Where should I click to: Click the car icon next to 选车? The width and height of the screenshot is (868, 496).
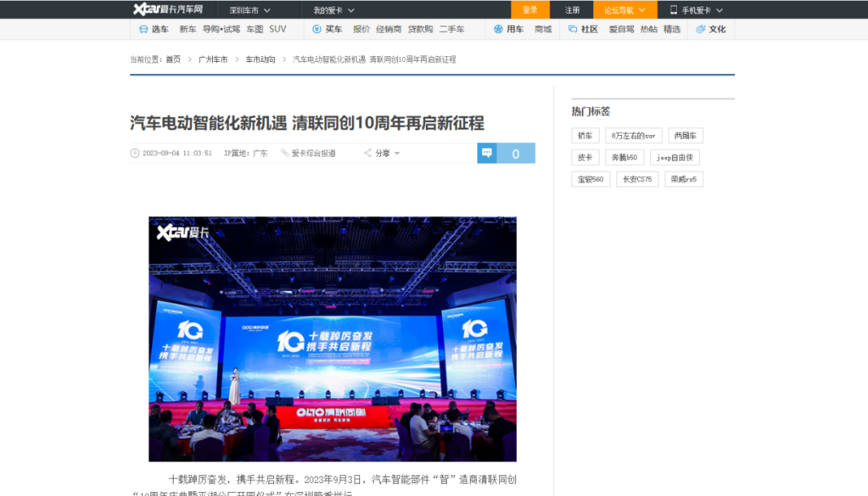click(143, 29)
